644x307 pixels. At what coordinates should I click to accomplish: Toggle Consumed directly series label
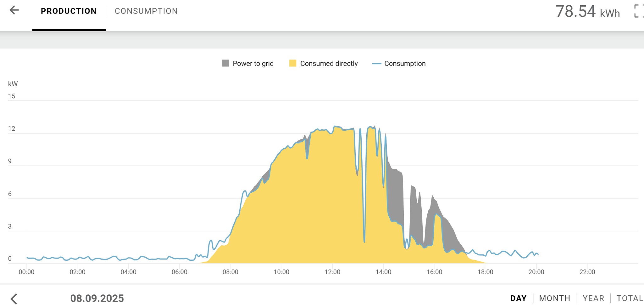point(329,64)
